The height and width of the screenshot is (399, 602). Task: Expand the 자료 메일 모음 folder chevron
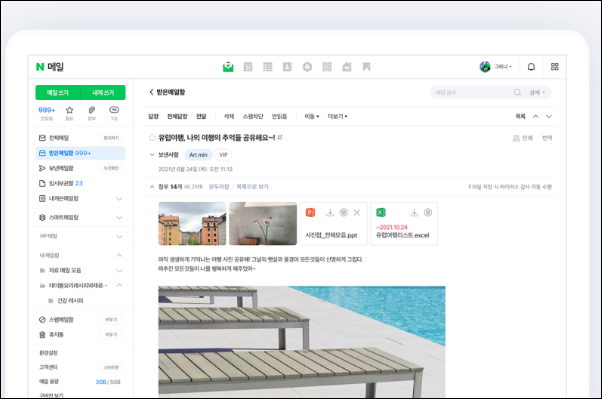tap(119, 270)
